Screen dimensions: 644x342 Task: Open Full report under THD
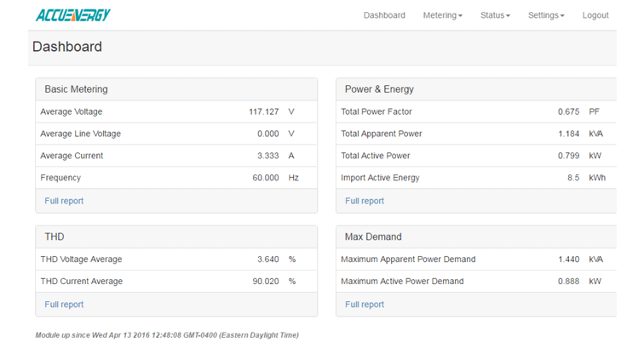tap(64, 305)
